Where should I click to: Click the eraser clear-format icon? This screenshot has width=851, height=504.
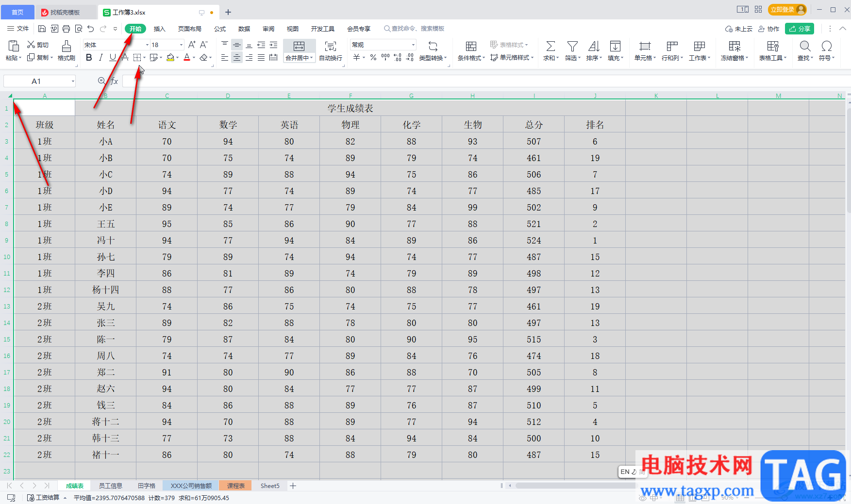[203, 57]
